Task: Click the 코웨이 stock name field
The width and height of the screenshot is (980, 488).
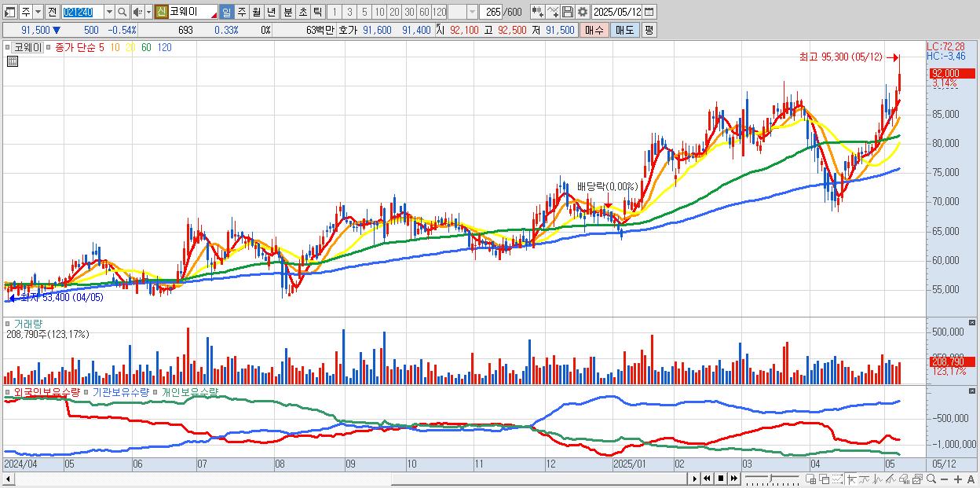Action: click(192, 12)
